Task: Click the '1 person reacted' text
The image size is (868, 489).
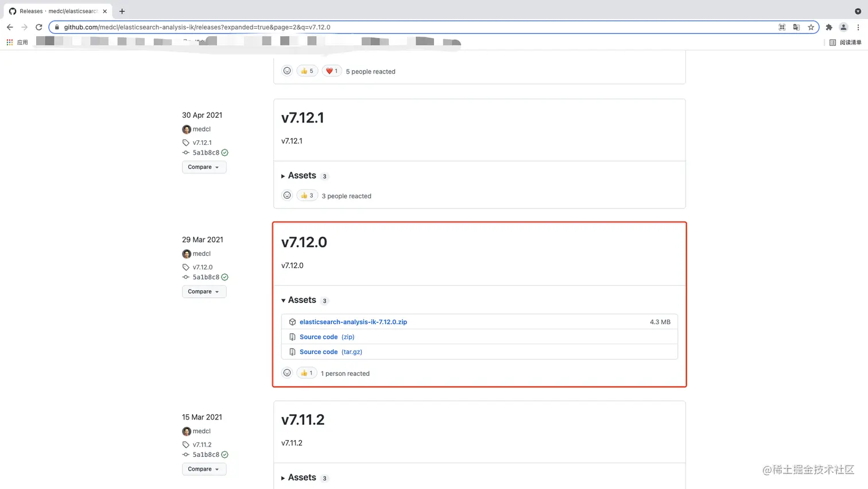Action: [x=345, y=374]
